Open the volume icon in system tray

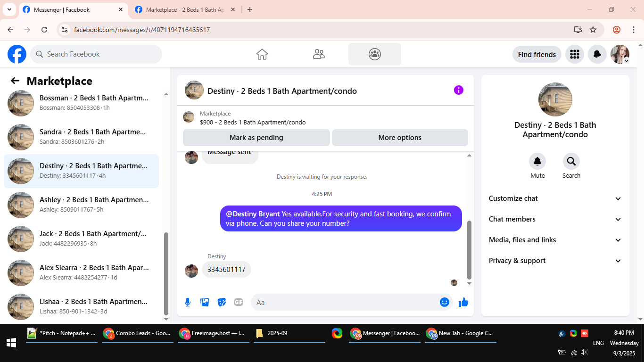[585, 352]
